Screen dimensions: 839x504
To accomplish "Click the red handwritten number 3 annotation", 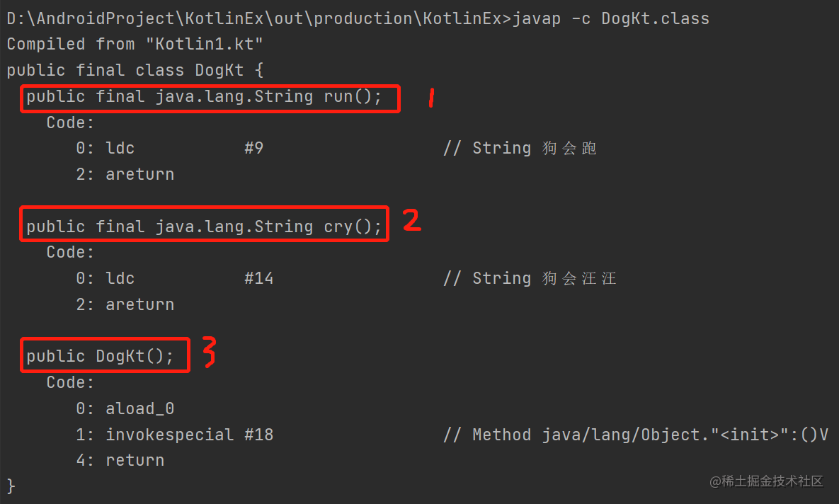I will 209,352.
